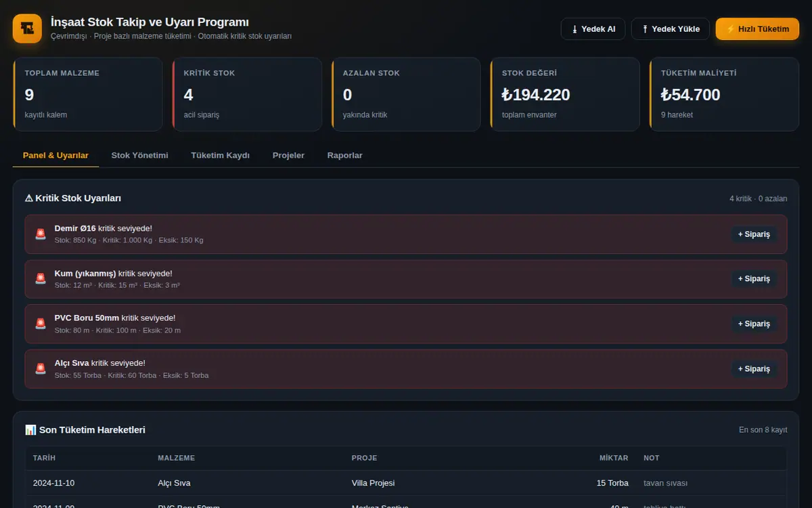812x508 pixels.
Task: Select the Azalan Stok summary card
Action: (x=406, y=94)
